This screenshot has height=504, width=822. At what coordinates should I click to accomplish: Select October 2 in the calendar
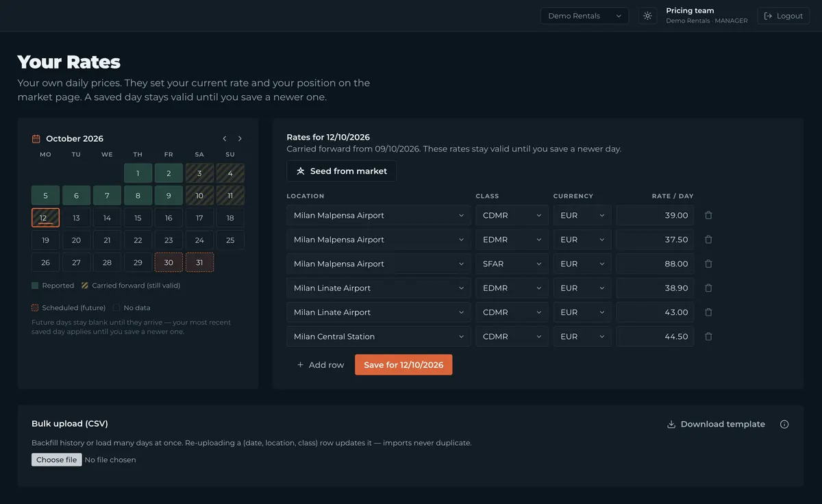[169, 174]
